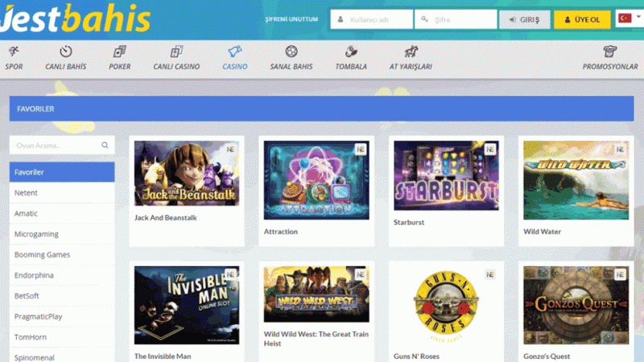Click 'Wild Wild West: The Great Train Heist' text
Screen dimensions: 644x362
click(x=316, y=339)
